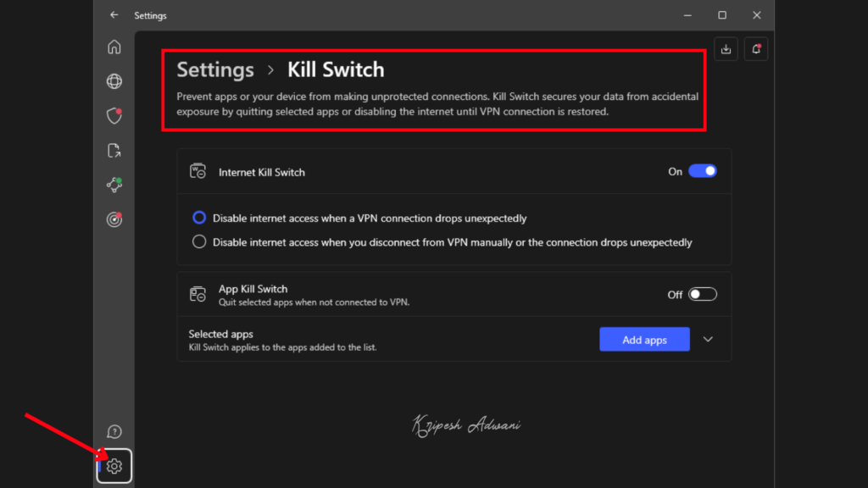Click the Internet Kill Switch keyboard icon
The width and height of the screenshot is (868, 488).
click(198, 171)
